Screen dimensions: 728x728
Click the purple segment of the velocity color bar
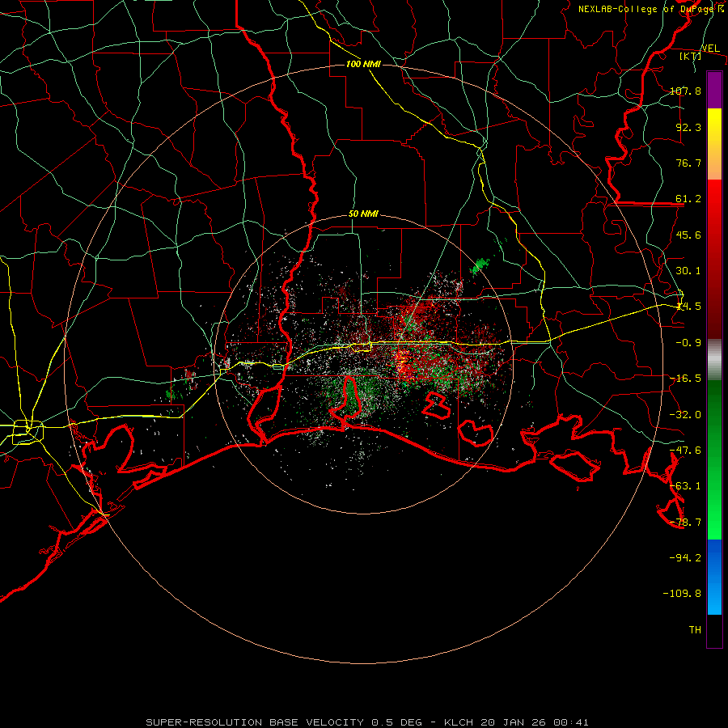click(714, 90)
